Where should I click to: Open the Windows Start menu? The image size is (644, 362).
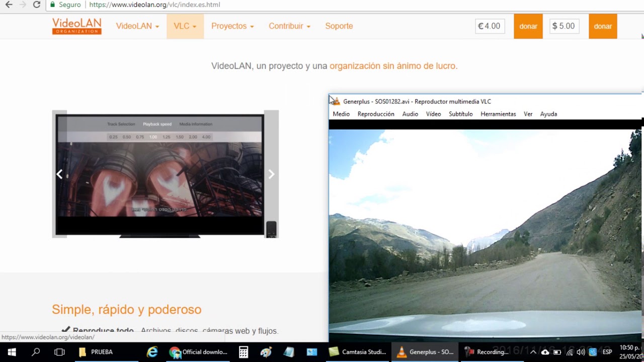[x=12, y=352]
